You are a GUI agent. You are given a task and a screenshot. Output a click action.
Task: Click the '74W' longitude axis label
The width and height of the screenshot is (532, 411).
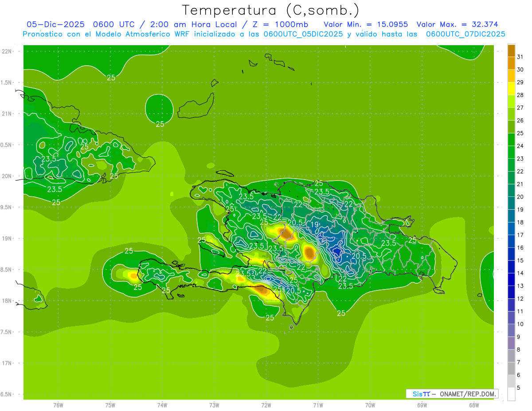162,405
